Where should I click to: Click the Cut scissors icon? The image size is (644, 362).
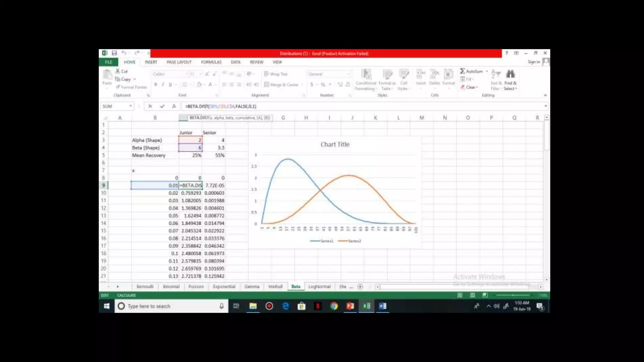[x=118, y=71]
